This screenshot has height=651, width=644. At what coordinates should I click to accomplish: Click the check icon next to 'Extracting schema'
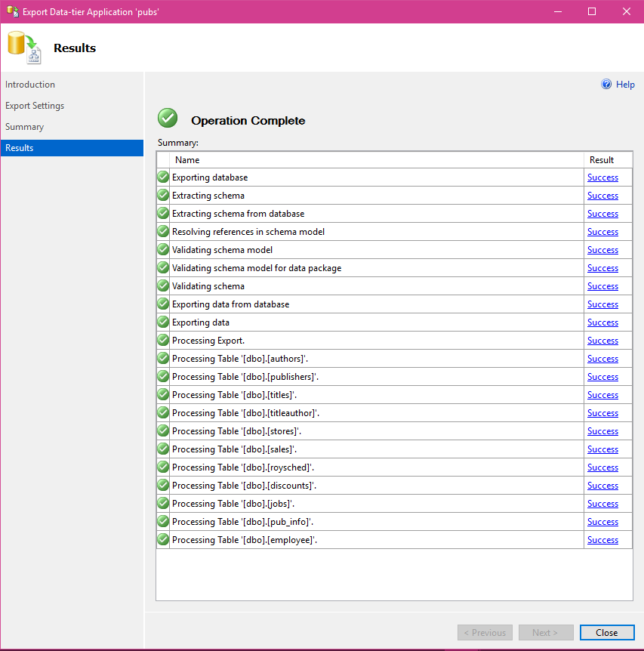point(162,195)
